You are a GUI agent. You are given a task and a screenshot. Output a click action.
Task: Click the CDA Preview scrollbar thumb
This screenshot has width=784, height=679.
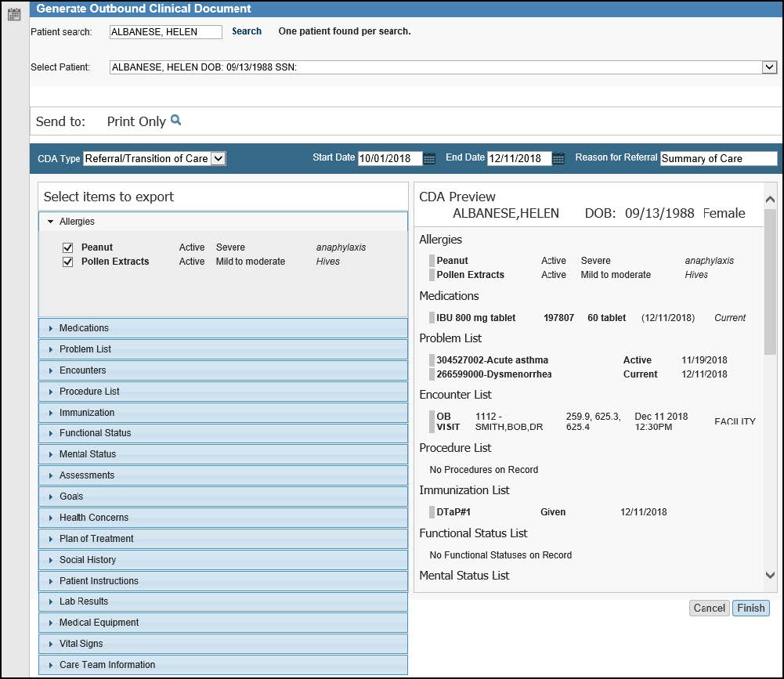click(x=770, y=281)
